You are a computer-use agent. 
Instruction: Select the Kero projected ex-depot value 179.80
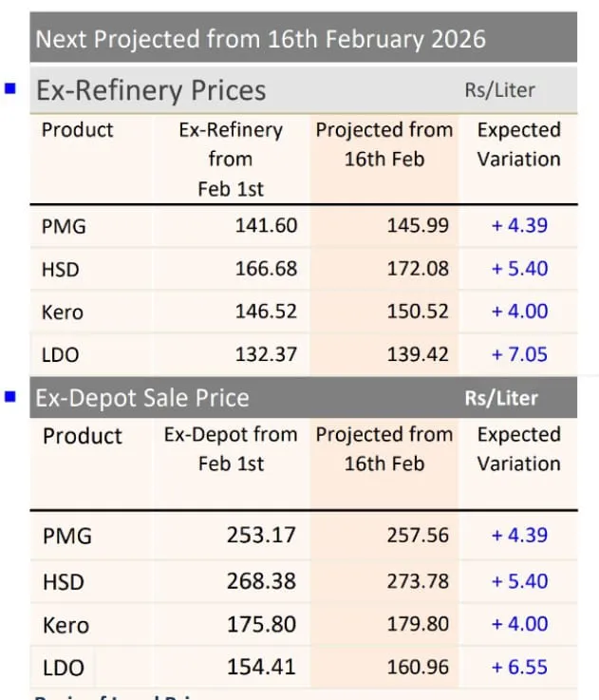tap(418, 624)
